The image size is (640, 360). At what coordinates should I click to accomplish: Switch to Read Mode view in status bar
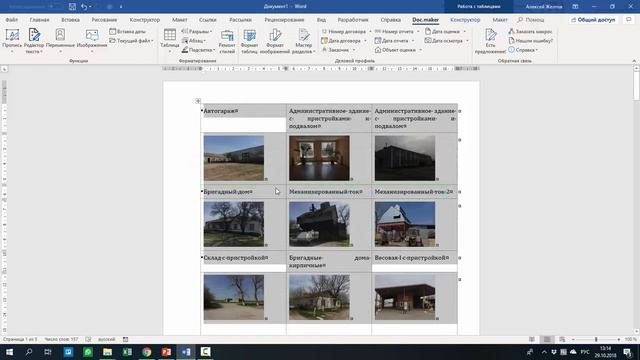[532, 339]
